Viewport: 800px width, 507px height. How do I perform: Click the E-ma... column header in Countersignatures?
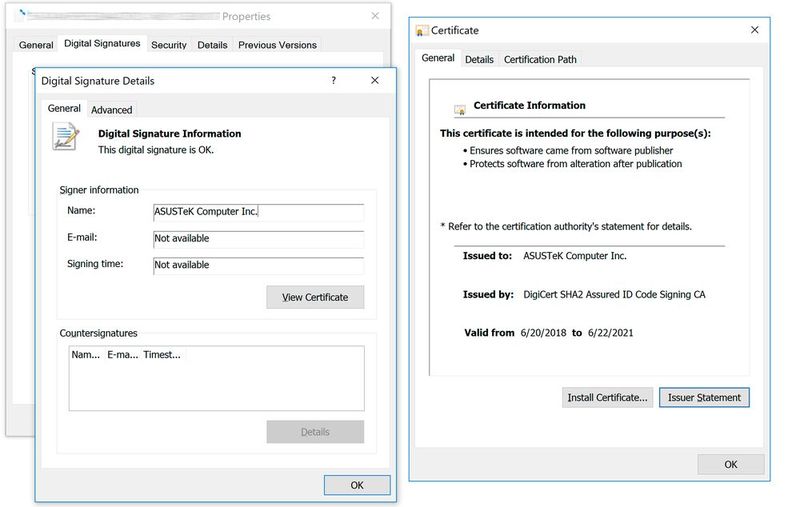(122, 354)
